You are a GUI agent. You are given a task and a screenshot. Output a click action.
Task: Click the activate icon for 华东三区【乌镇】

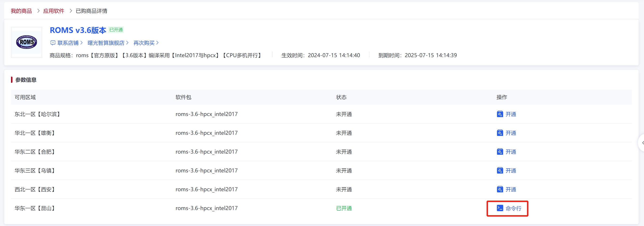pos(500,170)
